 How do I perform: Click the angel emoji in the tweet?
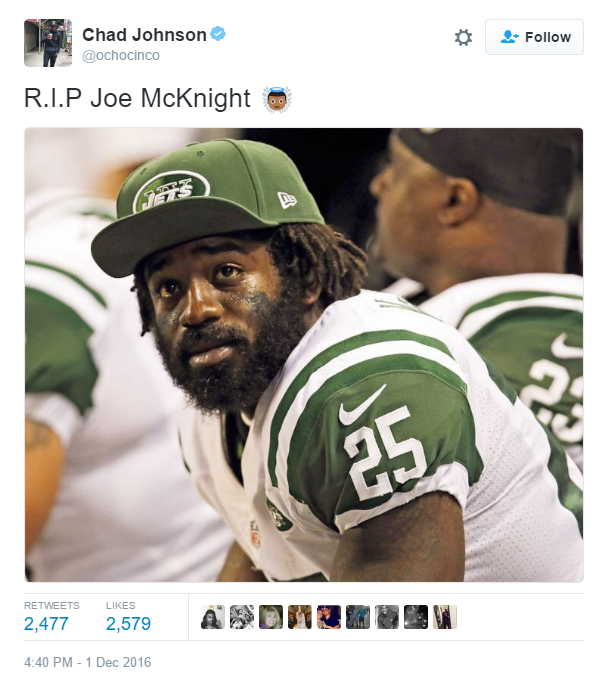277,99
